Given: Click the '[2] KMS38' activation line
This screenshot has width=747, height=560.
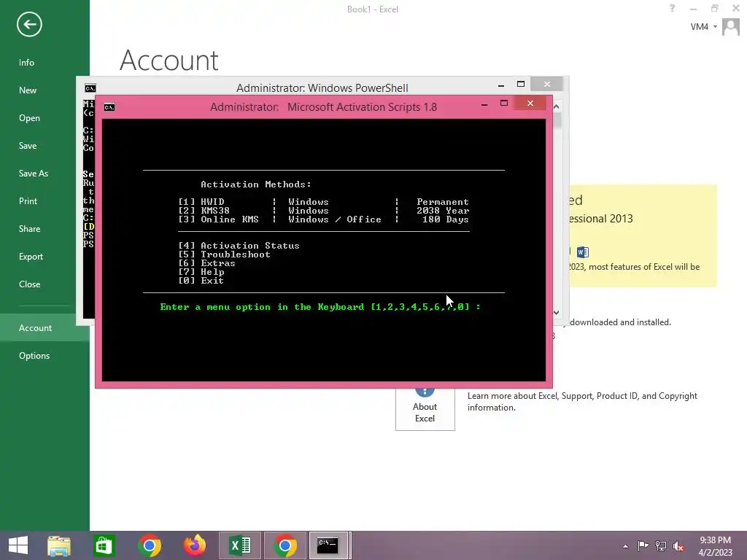Looking at the screenshot, I should point(323,211).
